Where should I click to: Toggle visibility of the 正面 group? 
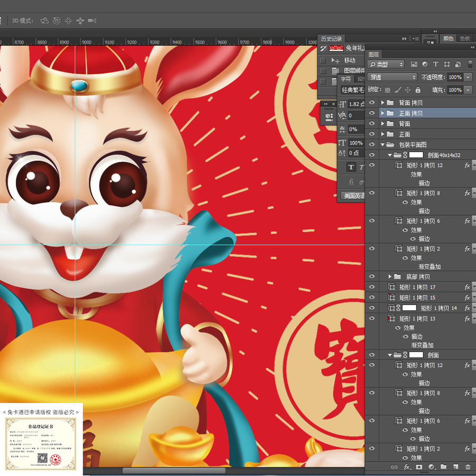click(372, 134)
